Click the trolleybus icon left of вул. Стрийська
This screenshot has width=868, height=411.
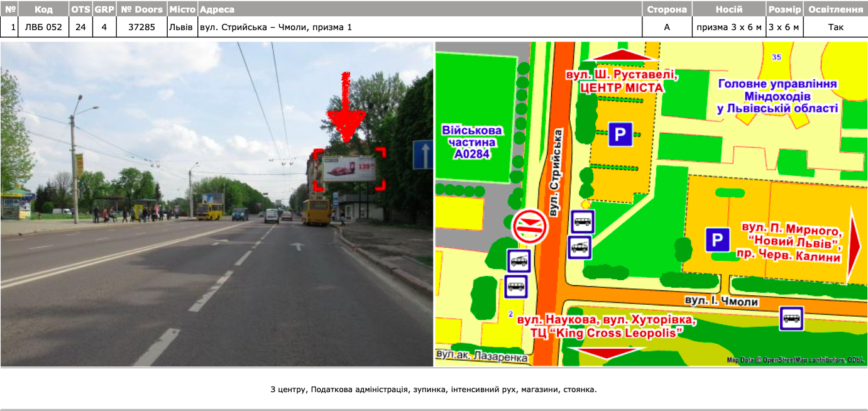520,261
